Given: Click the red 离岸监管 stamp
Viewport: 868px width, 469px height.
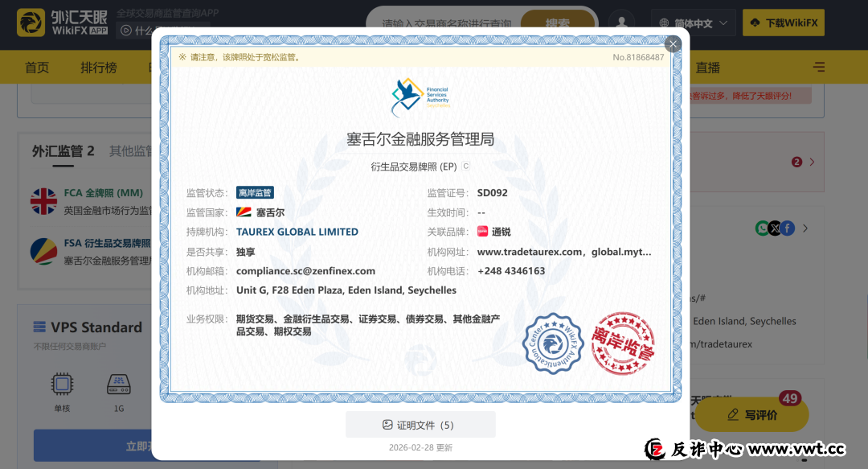Looking at the screenshot, I should pyautogui.click(x=623, y=344).
